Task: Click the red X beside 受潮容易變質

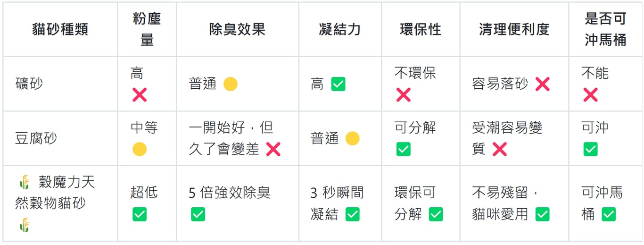Action: tap(499, 149)
